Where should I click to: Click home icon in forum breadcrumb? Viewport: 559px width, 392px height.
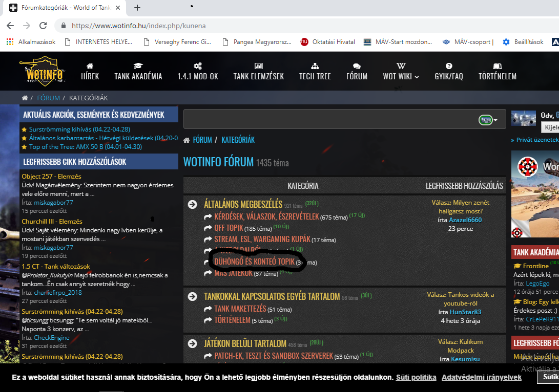point(187,140)
